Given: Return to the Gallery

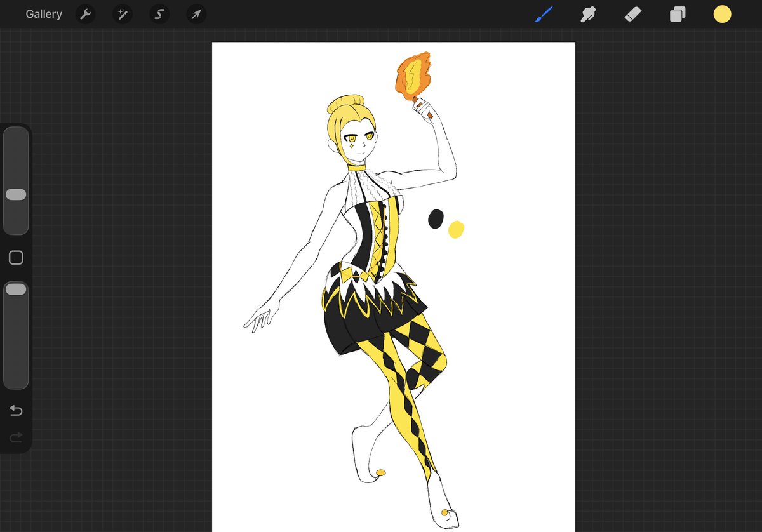Looking at the screenshot, I should pos(44,14).
